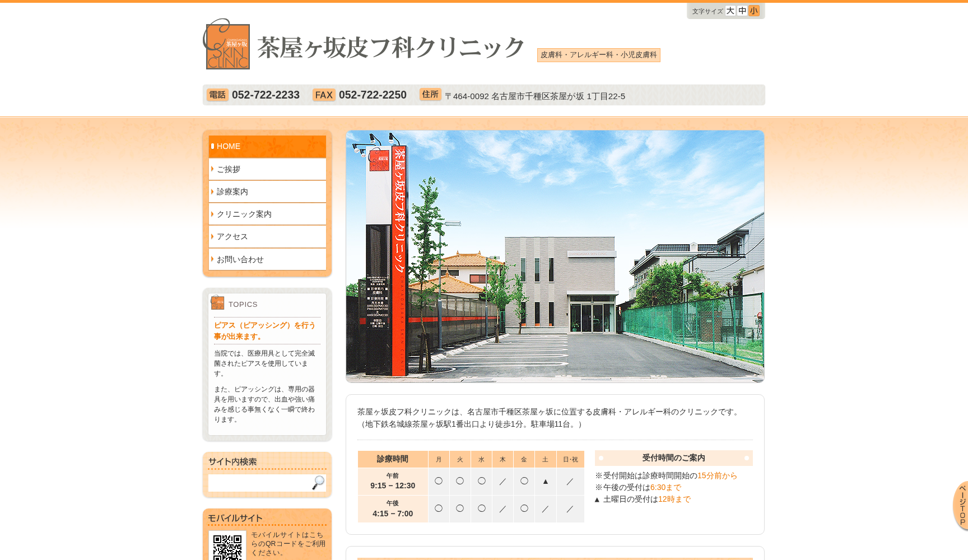Click the magnifying glass search icon

pyautogui.click(x=319, y=482)
